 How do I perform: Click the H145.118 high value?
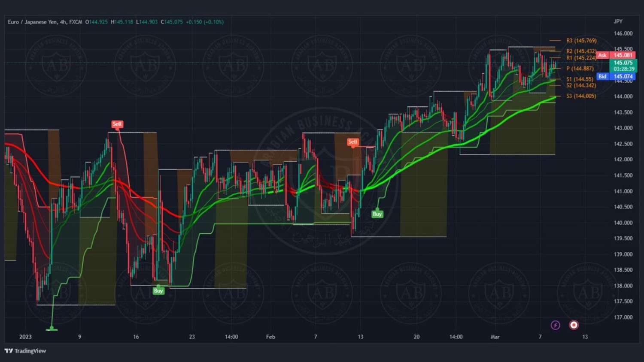click(x=122, y=22)
